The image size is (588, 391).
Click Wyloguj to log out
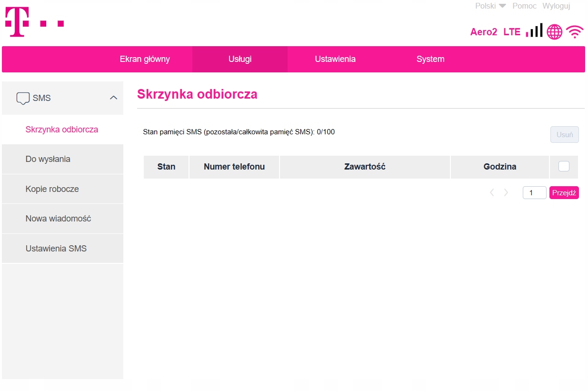tap(556, 6)
